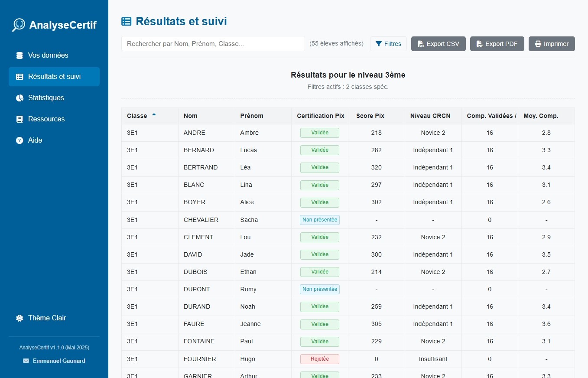Click the '(55 élèves affichés)' count text
588x378 pixels.
point(336,44)
